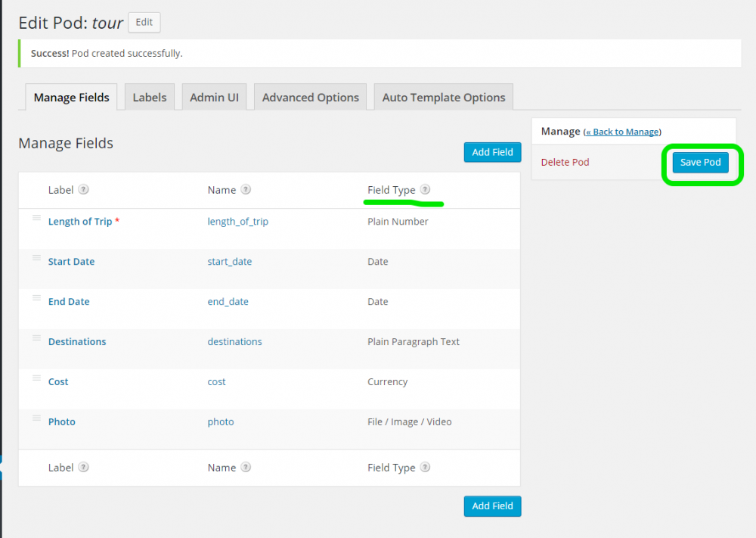This screenshot has height=538, width=756.
Task: Click drag handle for Start Date row
Action: point(36,258)
